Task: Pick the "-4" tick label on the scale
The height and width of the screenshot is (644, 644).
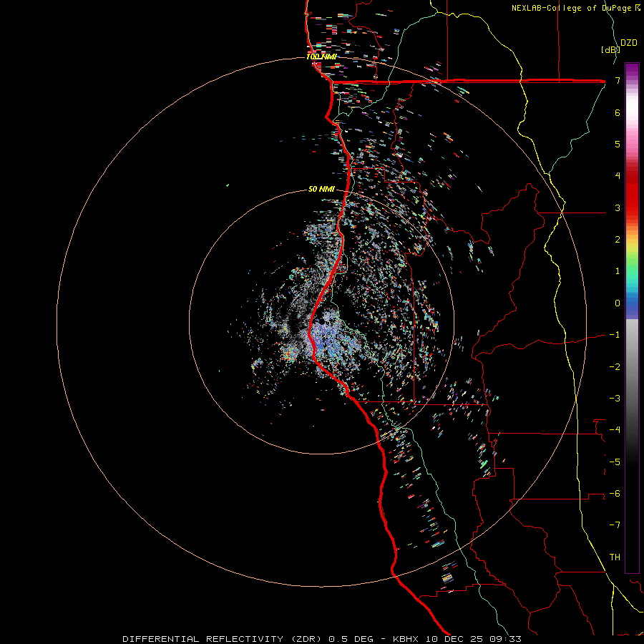Action: [x=615, y=430]
